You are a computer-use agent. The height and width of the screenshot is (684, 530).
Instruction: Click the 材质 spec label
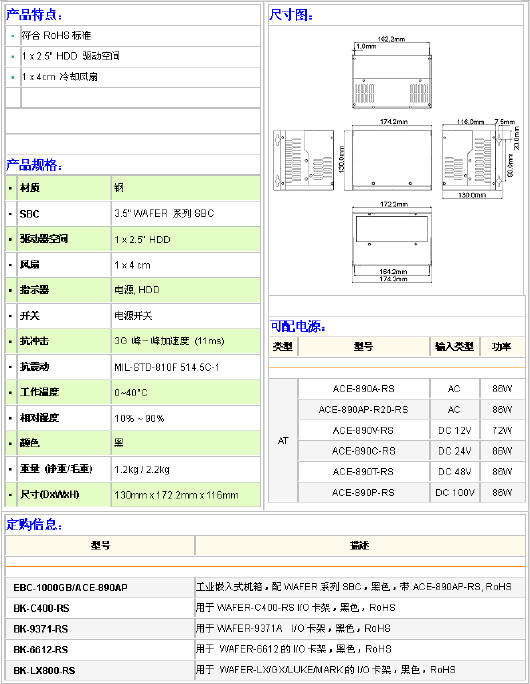(30, 188)
